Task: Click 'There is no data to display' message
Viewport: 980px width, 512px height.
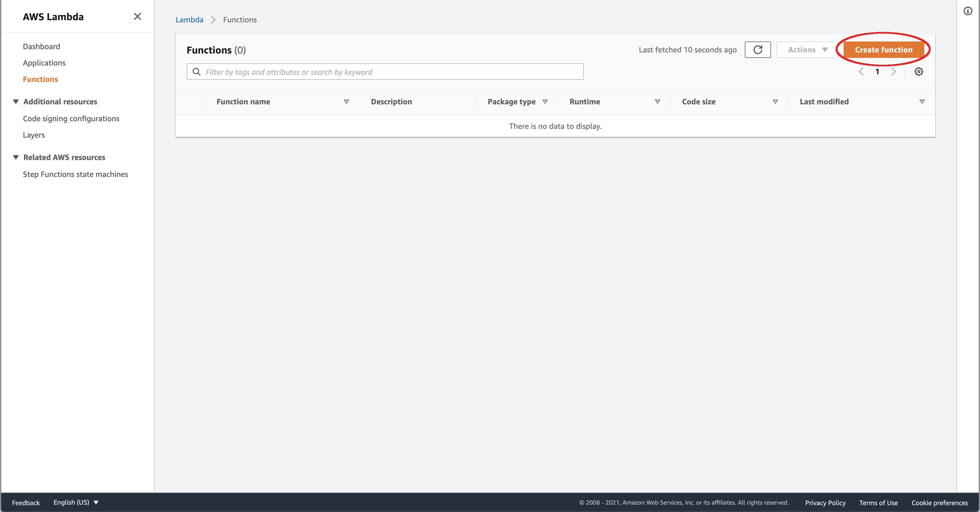Action: [x=555, y=126]
